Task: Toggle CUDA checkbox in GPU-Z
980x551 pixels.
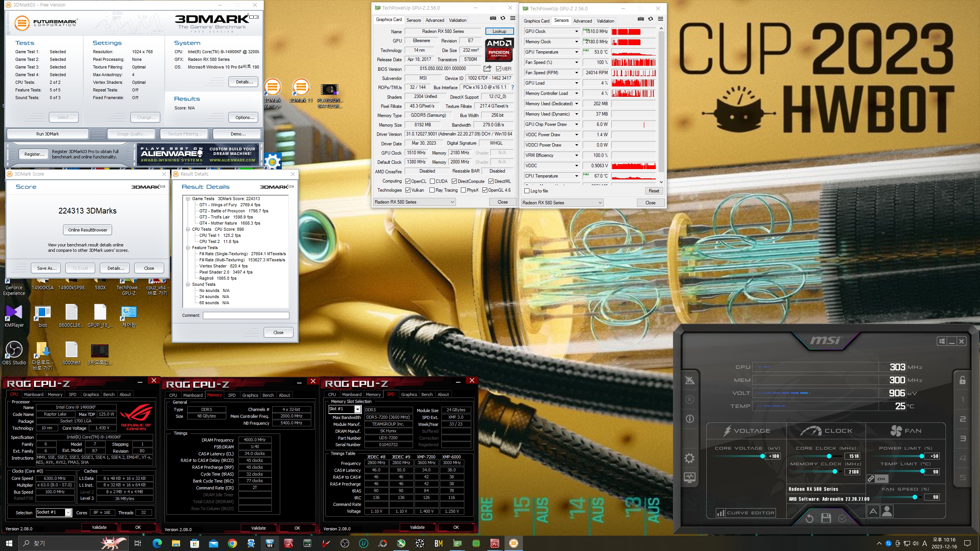Action: click(432, 181)
